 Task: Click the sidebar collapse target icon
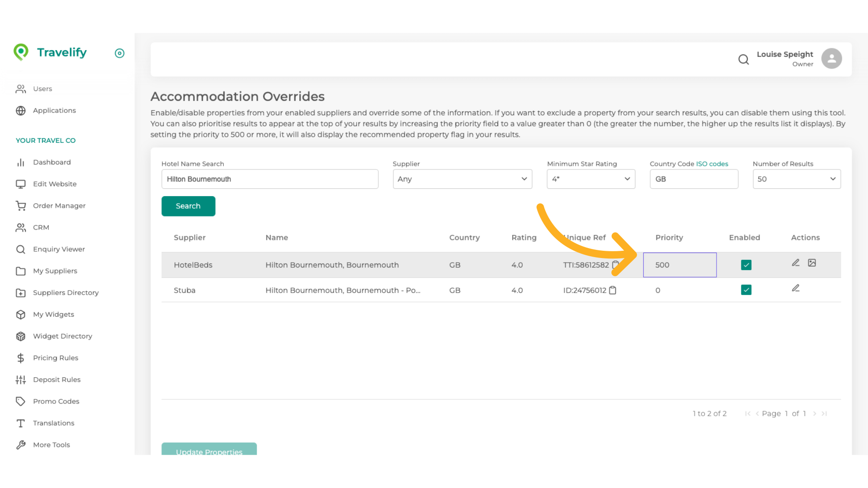[119, 53]
